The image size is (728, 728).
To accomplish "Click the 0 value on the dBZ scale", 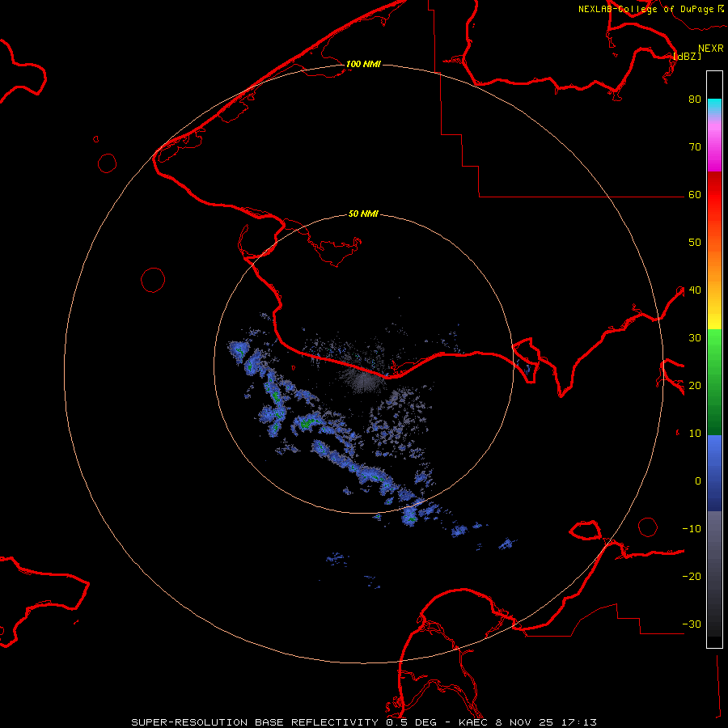I will click(x=698, y=481).
